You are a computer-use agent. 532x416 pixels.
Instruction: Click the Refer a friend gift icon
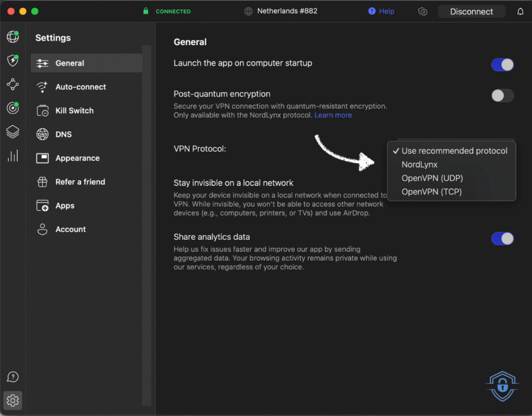(43, 182)
